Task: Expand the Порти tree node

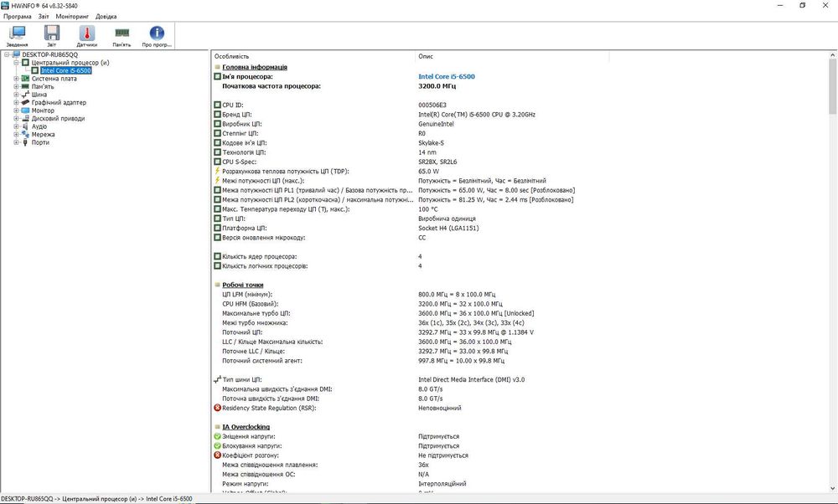Action: coord(16,142)
